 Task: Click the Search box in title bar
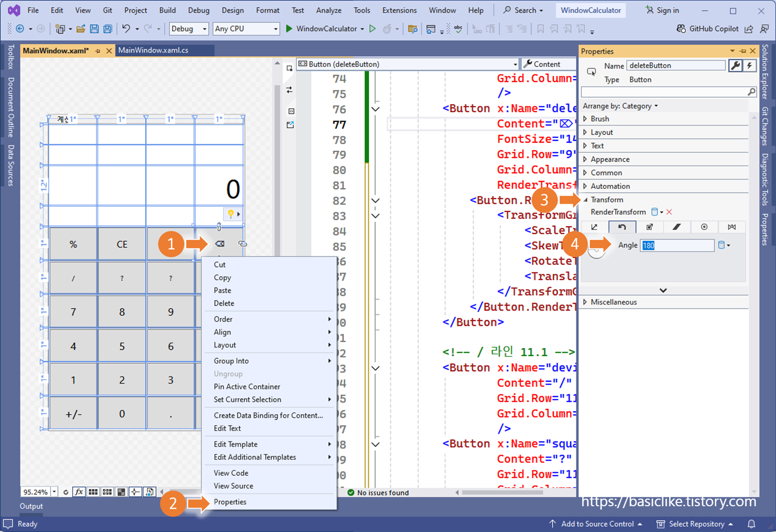(523, 10)
